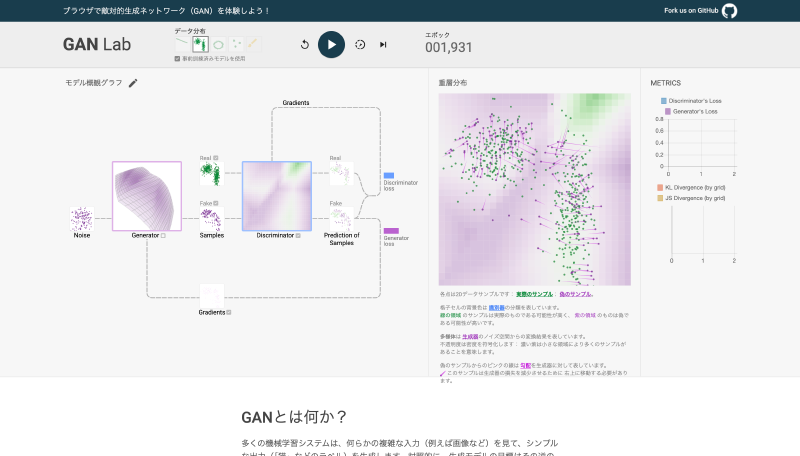Image resolution: width=800 pixels, height=456 pixels.
Task: Start GAN training with the play button
Action: click(331, 45)
